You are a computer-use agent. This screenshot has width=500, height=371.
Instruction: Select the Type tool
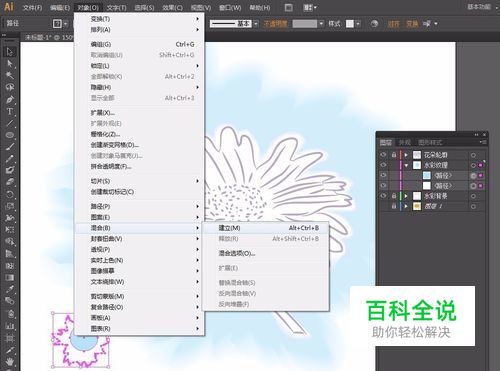pyautogui.click(x=9, y=111)
